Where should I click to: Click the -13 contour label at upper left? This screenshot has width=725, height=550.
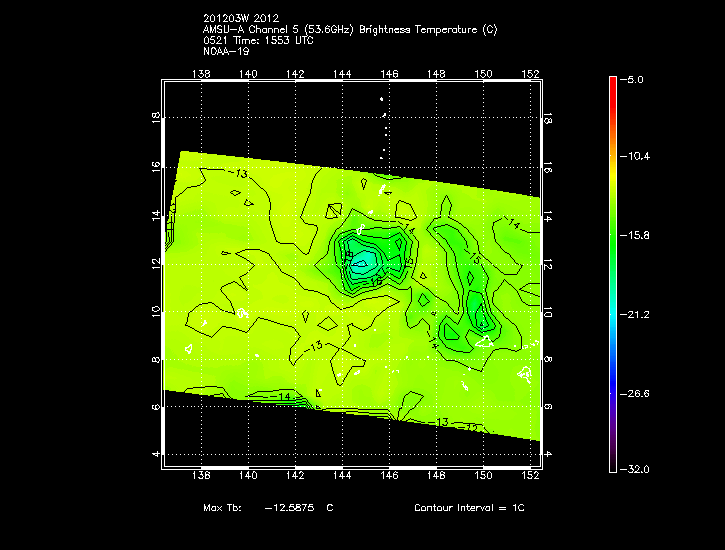pyautogui.click(x=237, y=174)
